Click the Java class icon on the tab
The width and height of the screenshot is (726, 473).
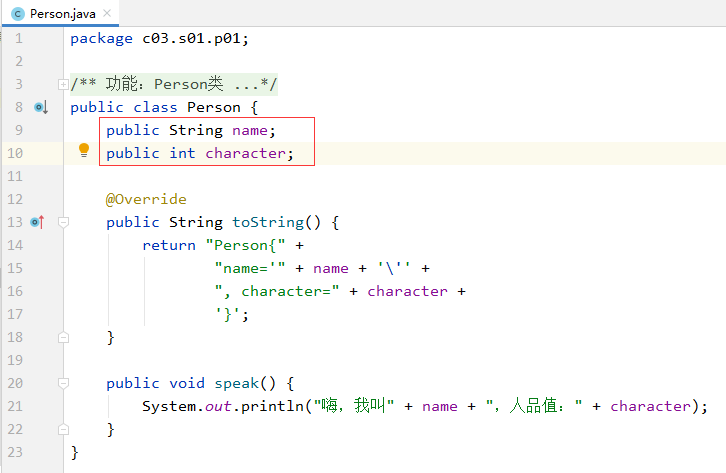(x=18, y=14)
